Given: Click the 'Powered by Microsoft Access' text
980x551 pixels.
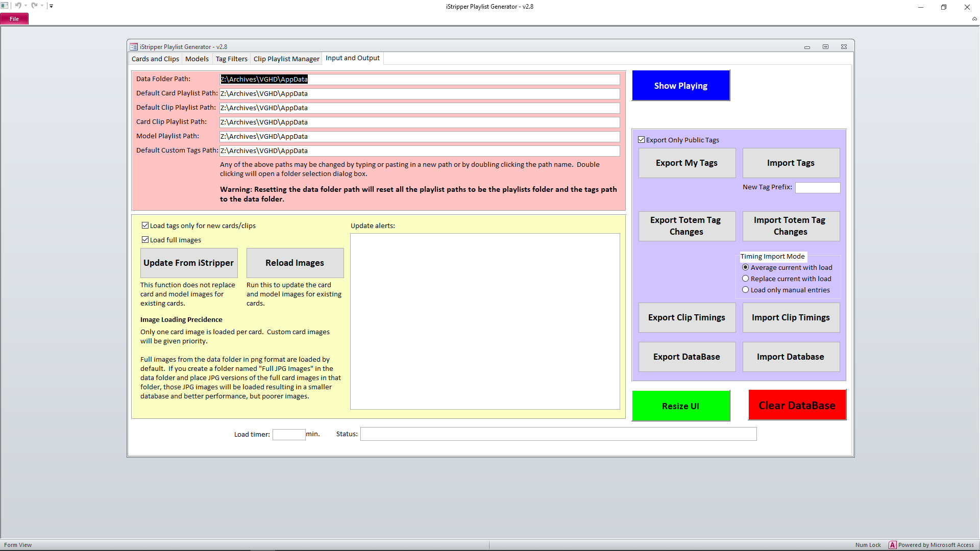Looking at the screenshot, I should 936,545.
